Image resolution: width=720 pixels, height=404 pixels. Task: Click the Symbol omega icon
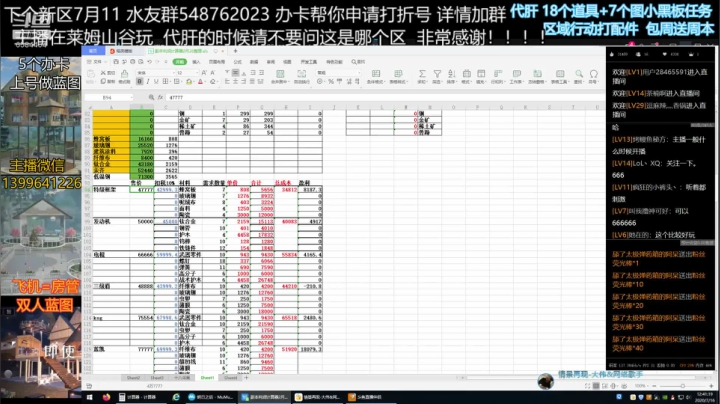coord(593,74)
